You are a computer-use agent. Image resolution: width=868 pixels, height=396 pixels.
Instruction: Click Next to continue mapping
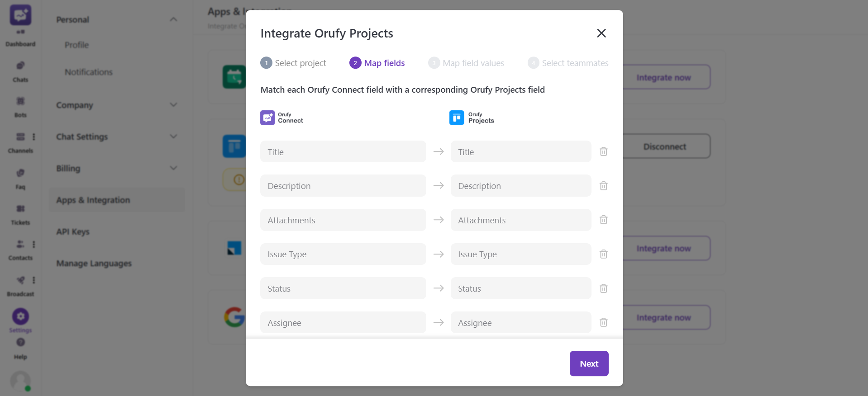[589, 363]
